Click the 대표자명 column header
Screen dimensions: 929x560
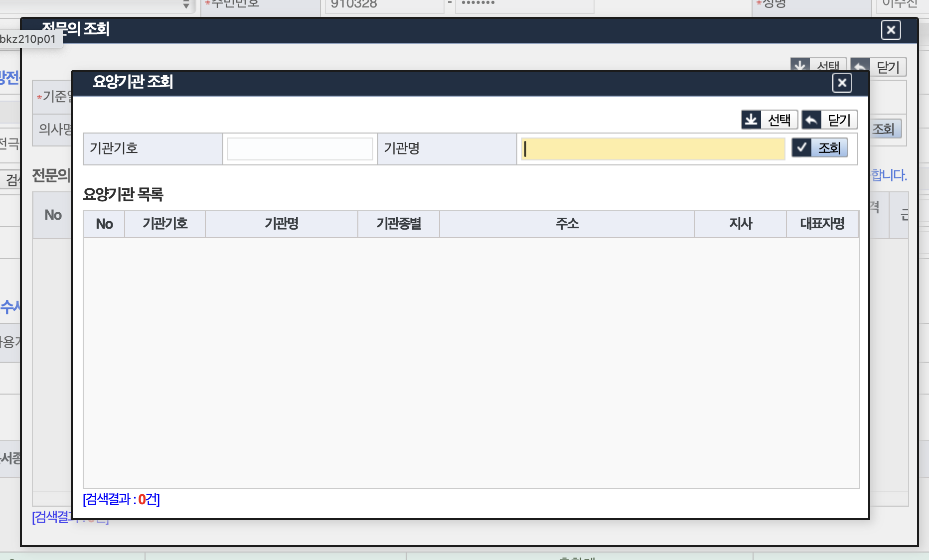point(822,224)
